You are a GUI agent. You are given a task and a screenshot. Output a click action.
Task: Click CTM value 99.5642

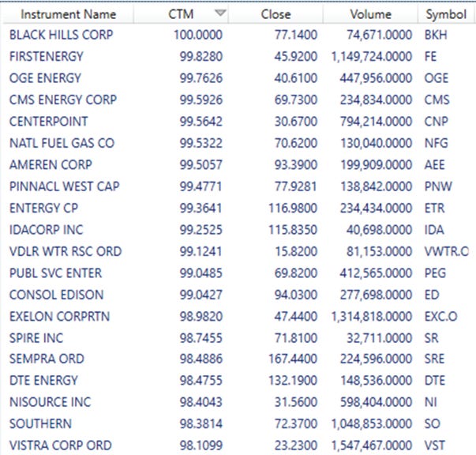201,122
